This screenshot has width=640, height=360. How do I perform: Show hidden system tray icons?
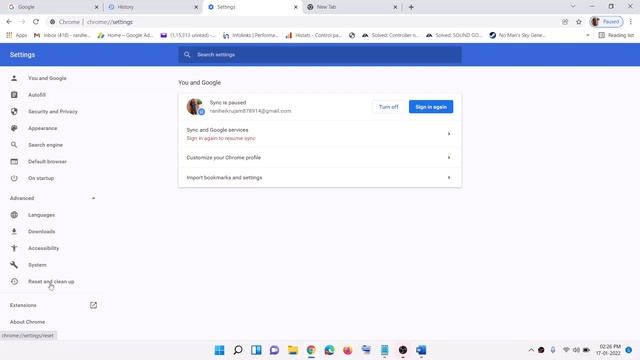click(531, 350)
